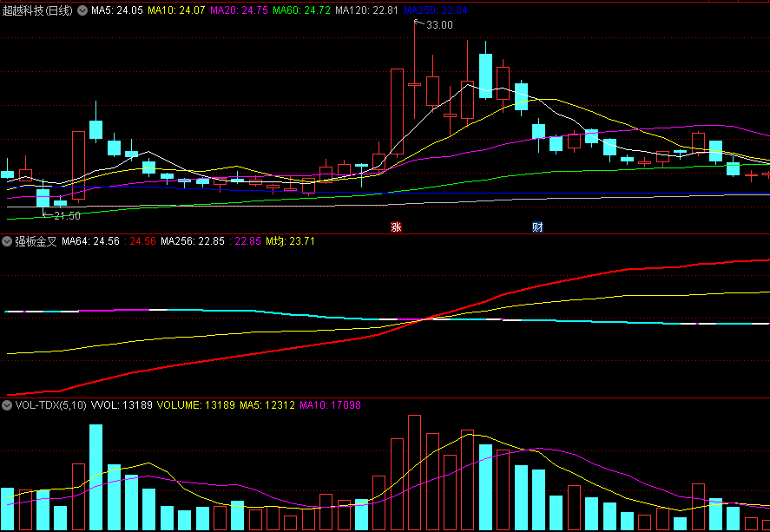This screenshot has height=532, width=770.
Task: Click the magenta MA20: 24.75 label
Action: pos(239,10)
